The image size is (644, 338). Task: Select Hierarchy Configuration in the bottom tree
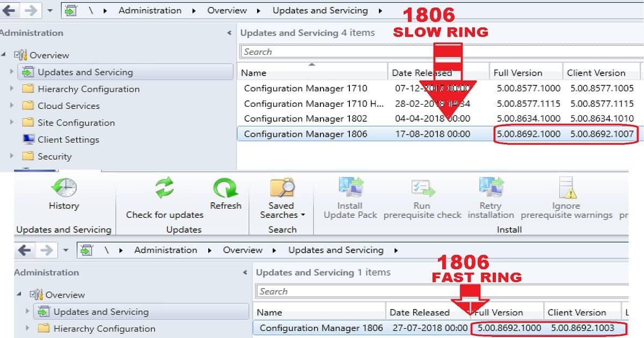point(104,328)
